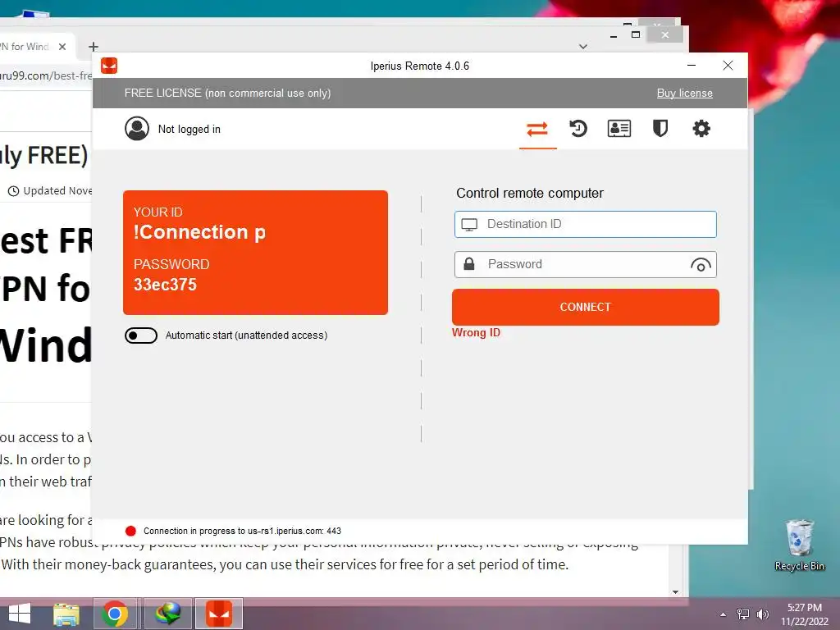This screenshot has width=840, height=630.
Task: Open the connection history clock icon
Action: point(578,129)
